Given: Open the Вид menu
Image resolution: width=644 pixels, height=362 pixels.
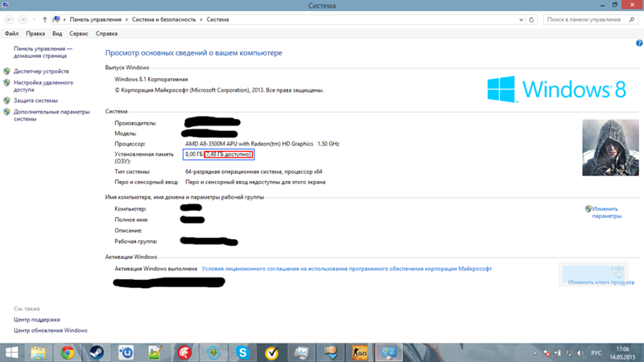Looking at the screenshot, I should [57, 34].
